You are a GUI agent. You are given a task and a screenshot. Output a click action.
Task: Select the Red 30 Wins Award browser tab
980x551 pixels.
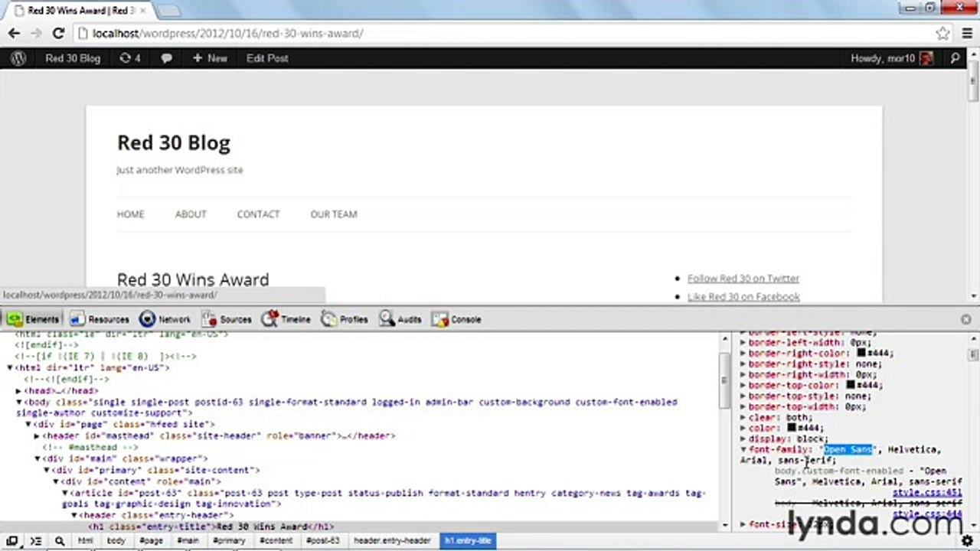[x=79, y=11]
